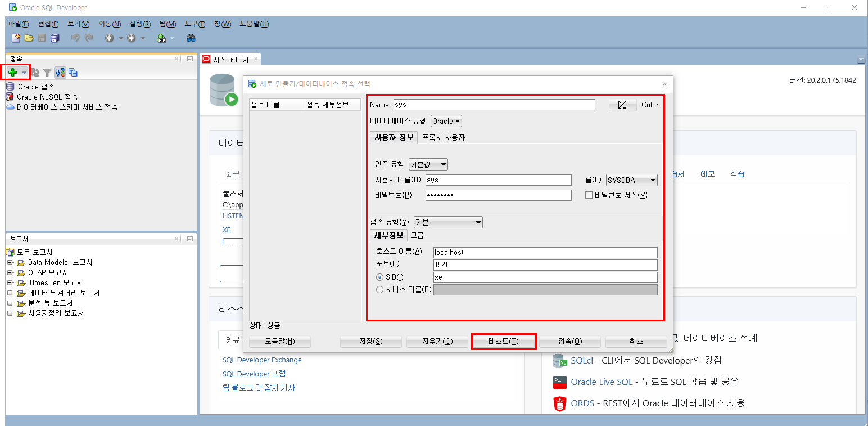868x426 pixels.
Task: Expand the 분석 뷰 보고서 node
Action: (10, 303)
